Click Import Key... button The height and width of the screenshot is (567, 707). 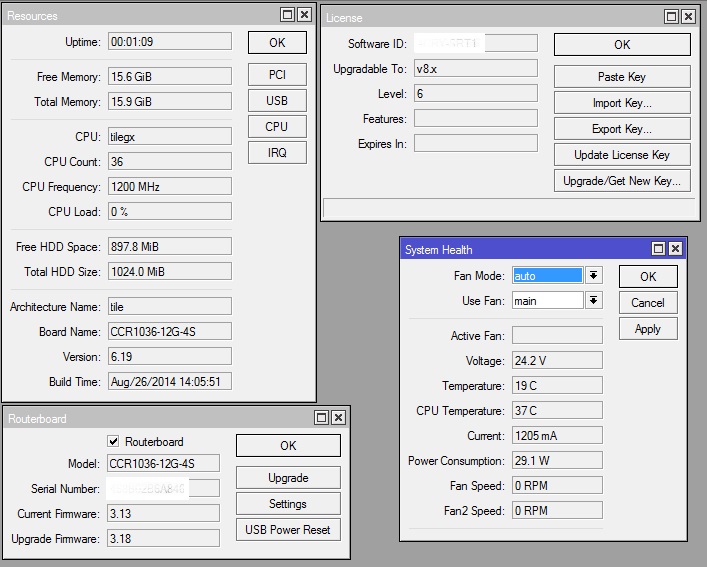pyautogui.click(x=621, y=103)
